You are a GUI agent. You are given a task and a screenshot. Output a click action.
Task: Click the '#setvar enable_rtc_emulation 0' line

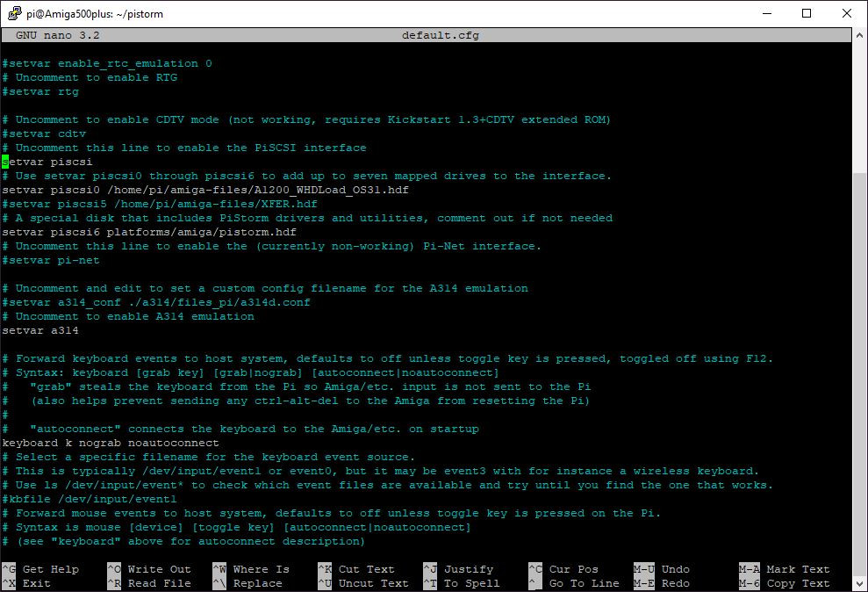pos(107,64)
